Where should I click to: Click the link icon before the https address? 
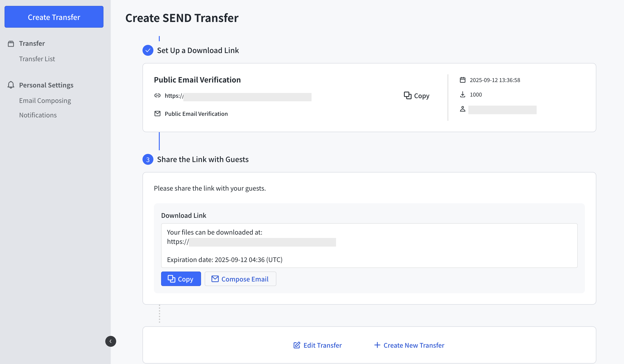click(x=158, y=95)
